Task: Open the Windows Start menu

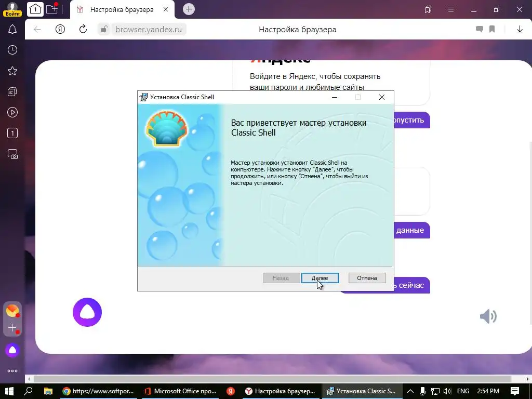Action: pyautogui.click(x=9, y=391)
